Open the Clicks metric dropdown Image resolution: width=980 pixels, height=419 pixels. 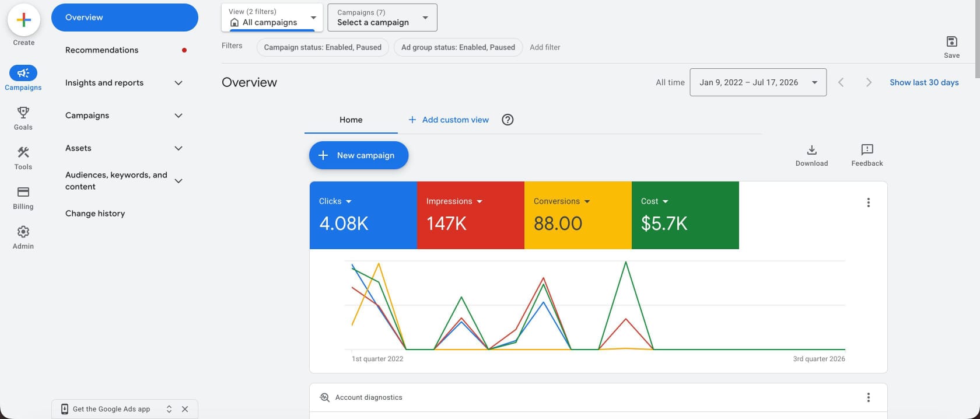coord(335,201)
